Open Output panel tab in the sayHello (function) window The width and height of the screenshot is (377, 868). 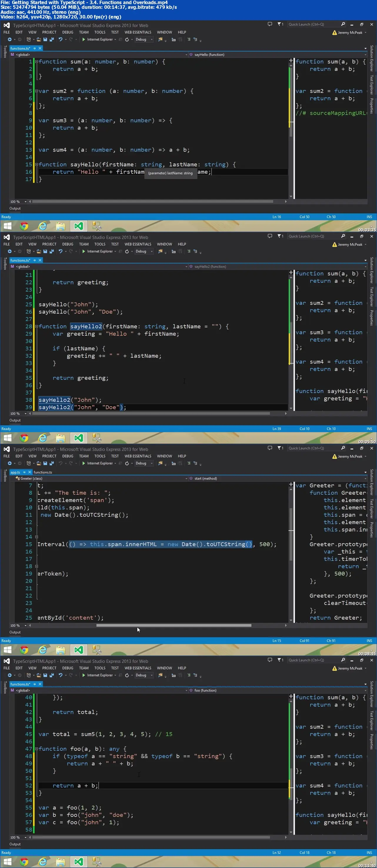(x=15, y=209)
